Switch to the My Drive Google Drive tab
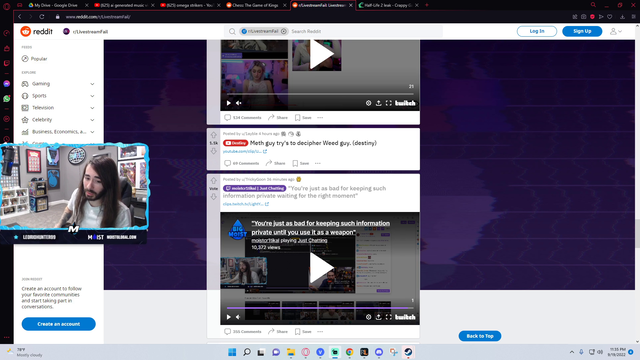This screenshot has height=360, width=640. pos(57,5)
